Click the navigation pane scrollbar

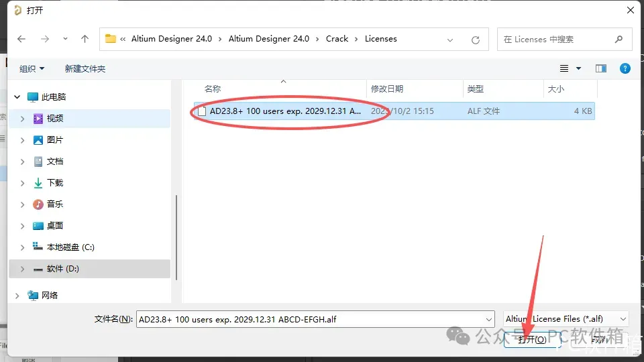pos(176,237)
